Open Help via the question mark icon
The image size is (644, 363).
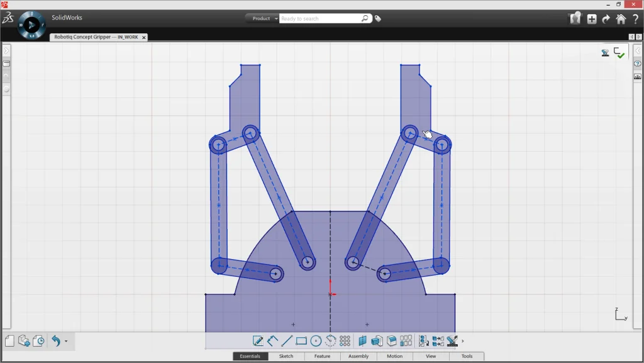[636, 18]
